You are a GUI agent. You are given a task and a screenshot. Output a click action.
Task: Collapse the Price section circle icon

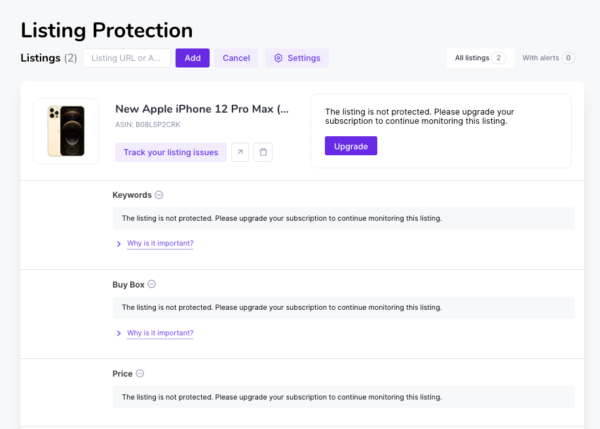[140, 373]
